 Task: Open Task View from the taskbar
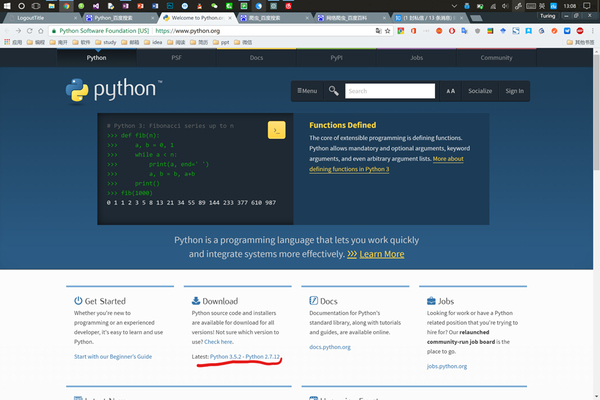pyautogui.click(x=36, y=6)
